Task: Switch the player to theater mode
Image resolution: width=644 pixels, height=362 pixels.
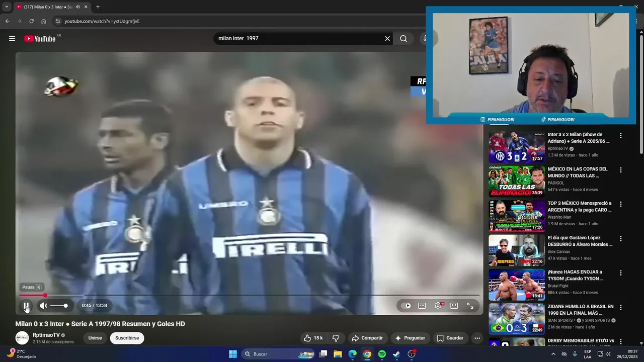Action: pos(454,306)
